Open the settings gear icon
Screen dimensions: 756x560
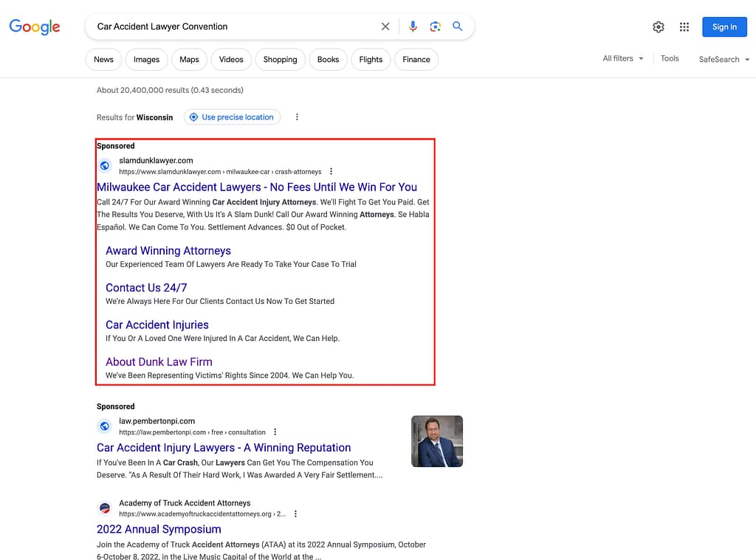point(659,27)
